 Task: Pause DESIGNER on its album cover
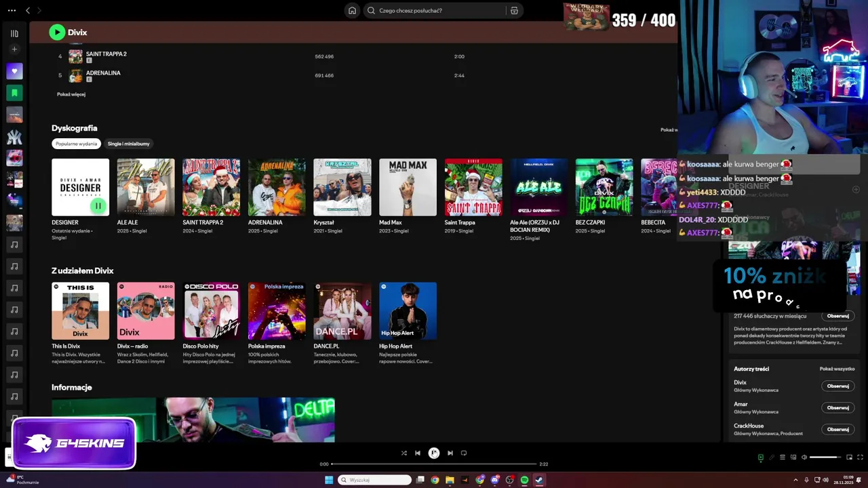[98, 205]
